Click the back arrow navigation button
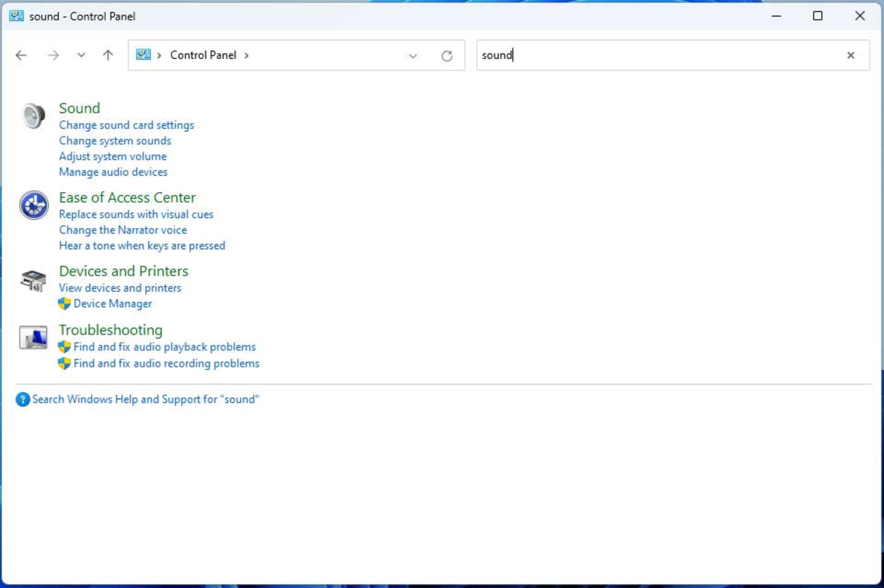884x588 pixels. tap(21, 56)
